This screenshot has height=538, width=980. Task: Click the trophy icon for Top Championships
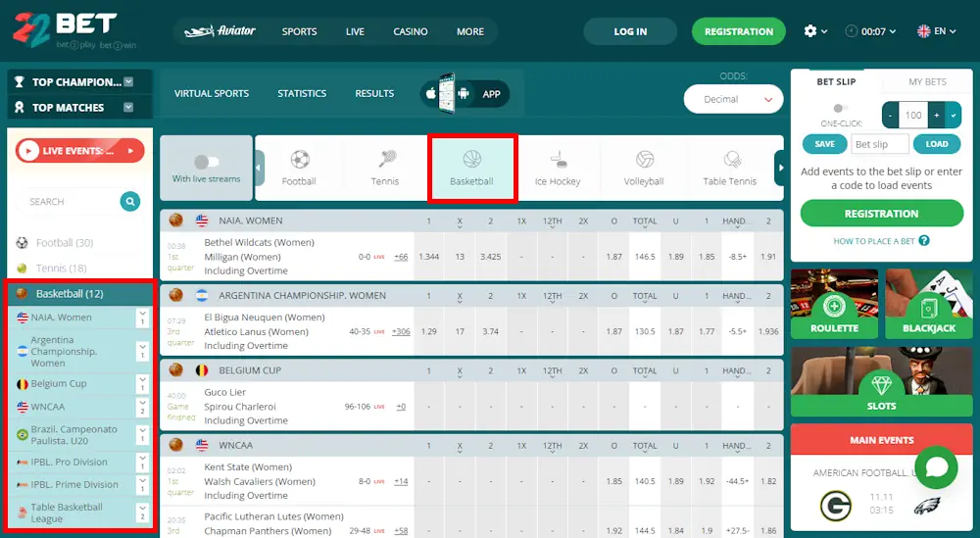click(x=20, y=82)
